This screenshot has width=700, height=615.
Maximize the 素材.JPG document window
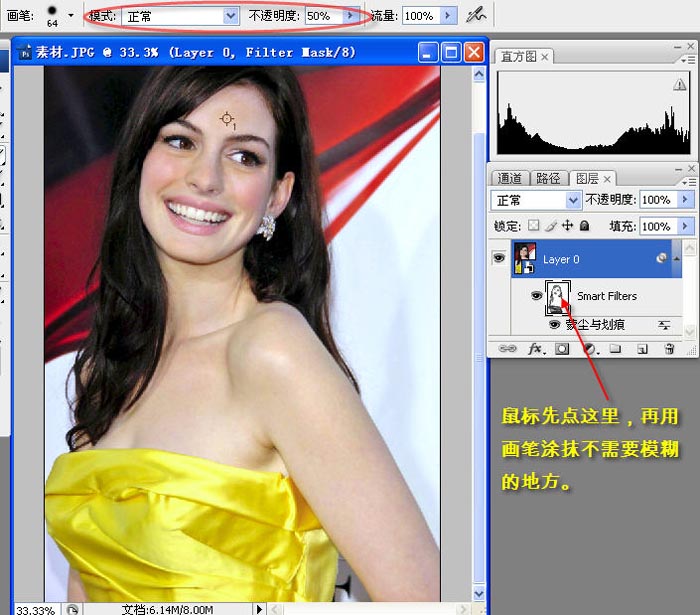(x=451, y=53)
